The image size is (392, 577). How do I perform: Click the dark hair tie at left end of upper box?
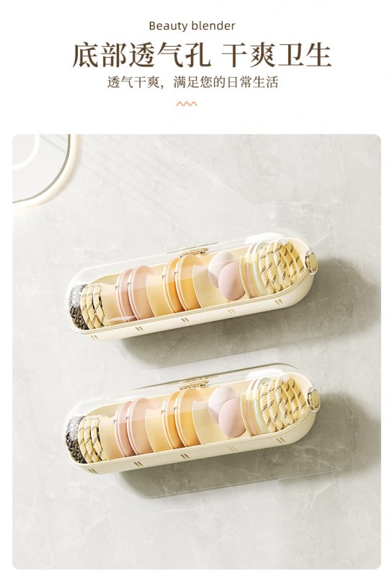click(x=76, y=308)
